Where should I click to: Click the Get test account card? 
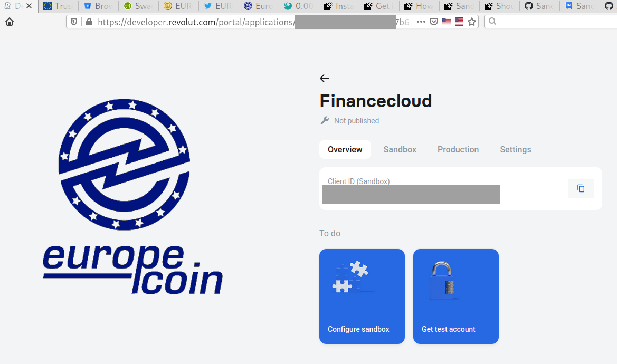pyautogui.click(x=456, y=296)
